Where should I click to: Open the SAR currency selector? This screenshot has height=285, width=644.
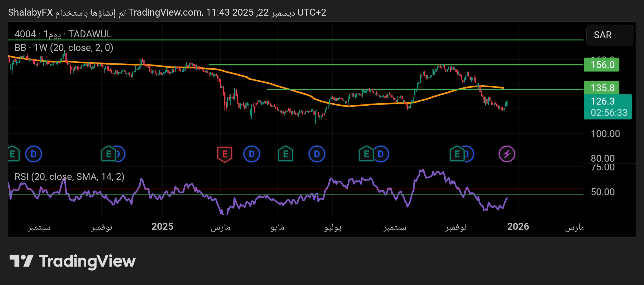tap(610, 35)
